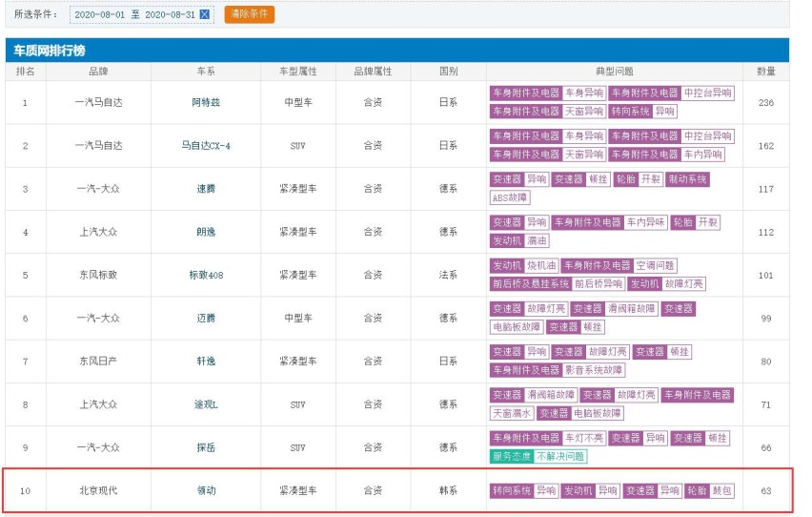
Task: Open the 探岳 car series link
Action: [x=206, y=447]
